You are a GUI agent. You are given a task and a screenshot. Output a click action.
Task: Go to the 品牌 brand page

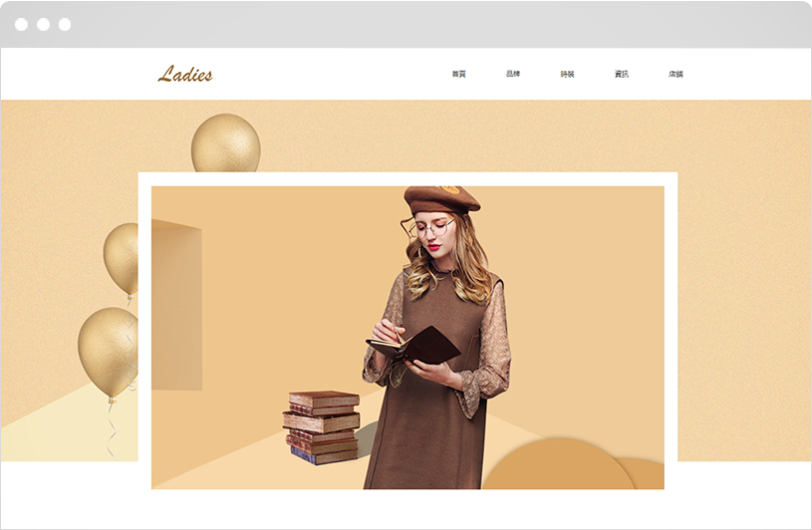(x=513, y=74)
